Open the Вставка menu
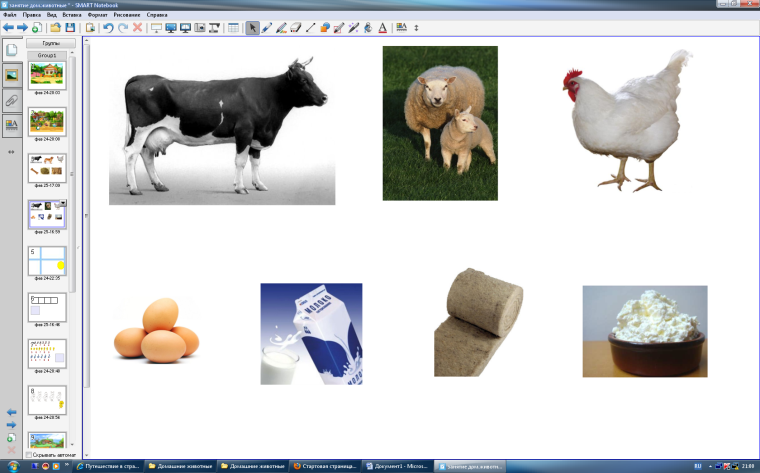Screen dimensions: 760x473 pos(72,15)
